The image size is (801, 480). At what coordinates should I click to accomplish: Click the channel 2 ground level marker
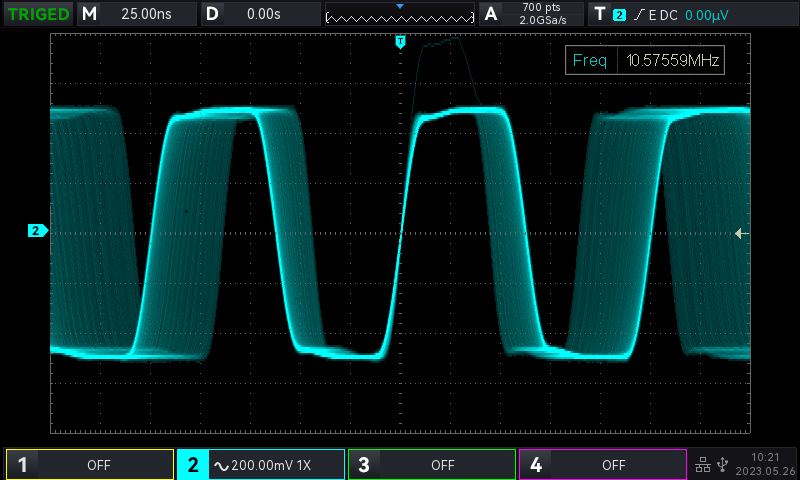tap(37, 231)
